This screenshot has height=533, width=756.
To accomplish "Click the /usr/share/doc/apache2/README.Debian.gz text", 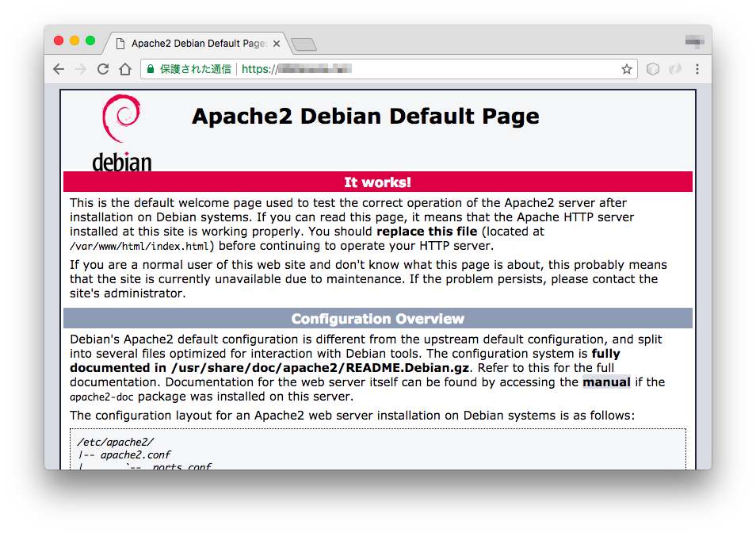I will point(320,368).
